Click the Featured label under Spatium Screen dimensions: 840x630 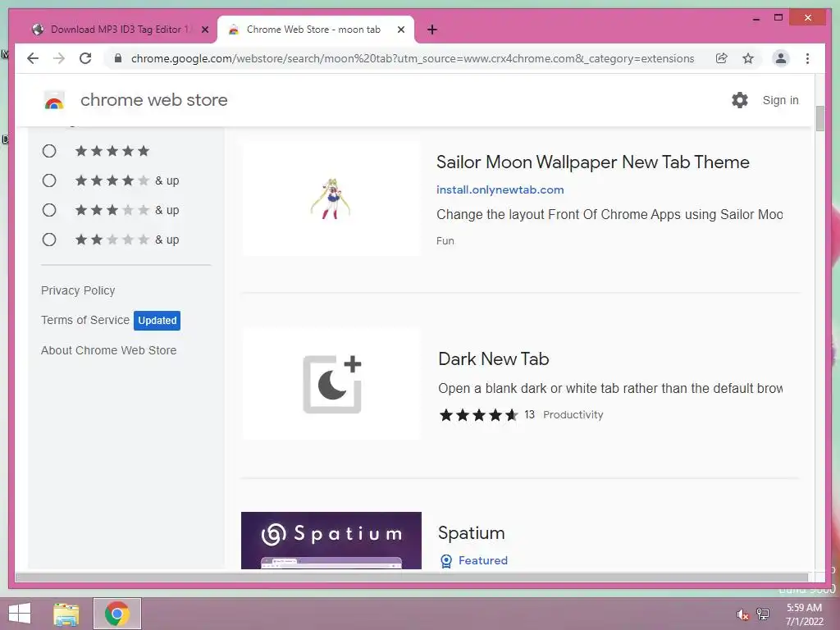(x=482, y=560)
